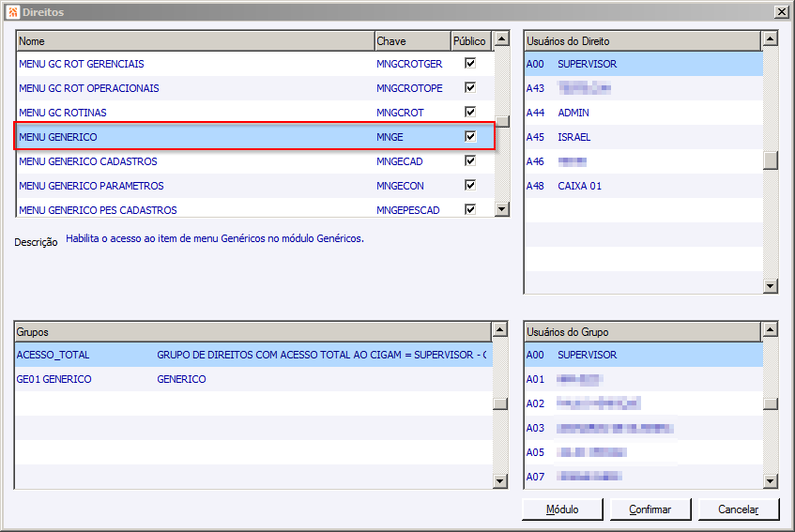
Task: Click the Usuários do Direito header
Action: click(643, 41)
